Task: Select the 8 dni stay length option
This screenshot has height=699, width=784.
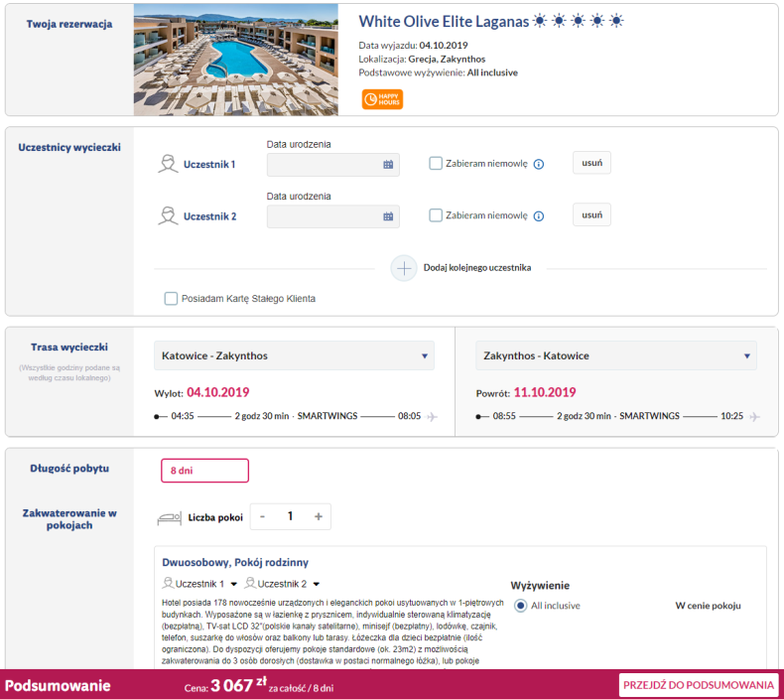Action: point(204,471)
